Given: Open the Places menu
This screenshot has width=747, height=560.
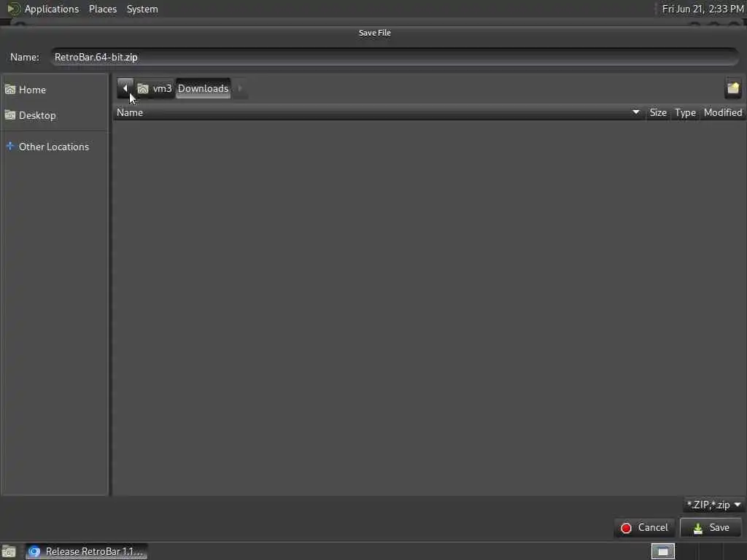Looking at the screenshot, I should pyautogui.click(x=102, y=9).
